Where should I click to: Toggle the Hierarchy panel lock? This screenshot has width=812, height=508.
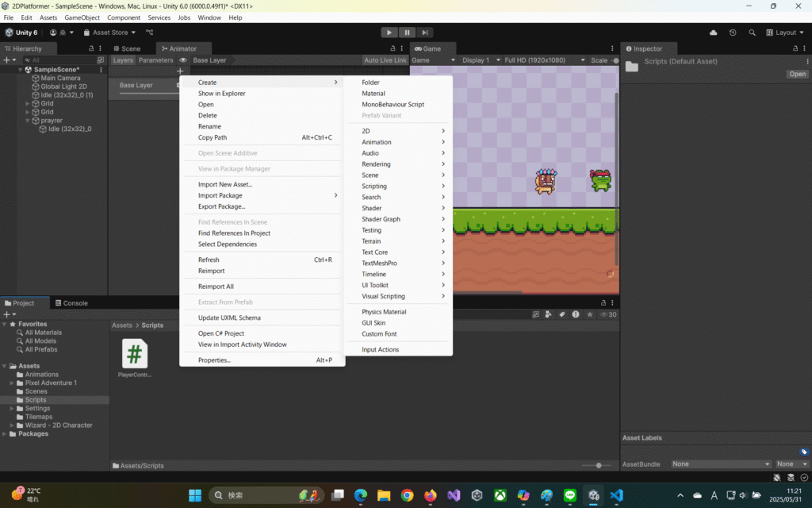(x=91, y=48)
